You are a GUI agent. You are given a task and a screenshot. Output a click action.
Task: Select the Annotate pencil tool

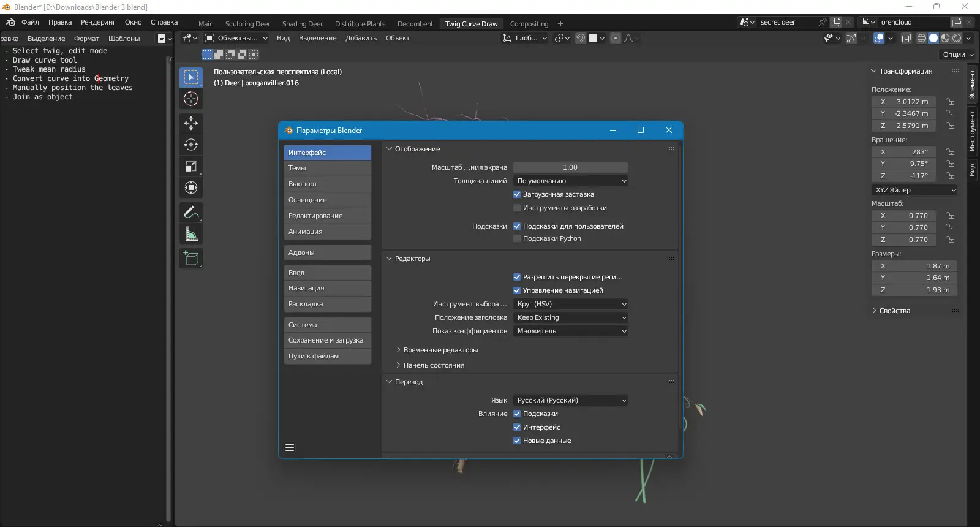pyautogui.click(x=191, y=212)
